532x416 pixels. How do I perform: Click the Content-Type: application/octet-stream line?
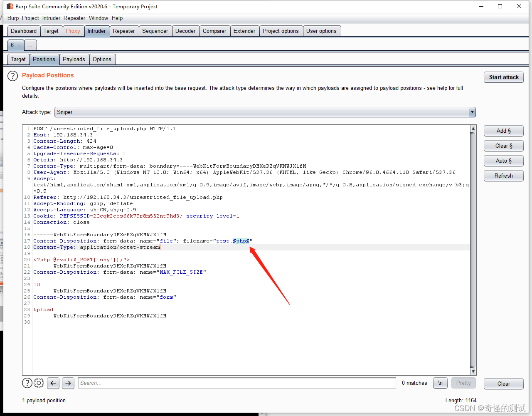[x=96, y=248]
